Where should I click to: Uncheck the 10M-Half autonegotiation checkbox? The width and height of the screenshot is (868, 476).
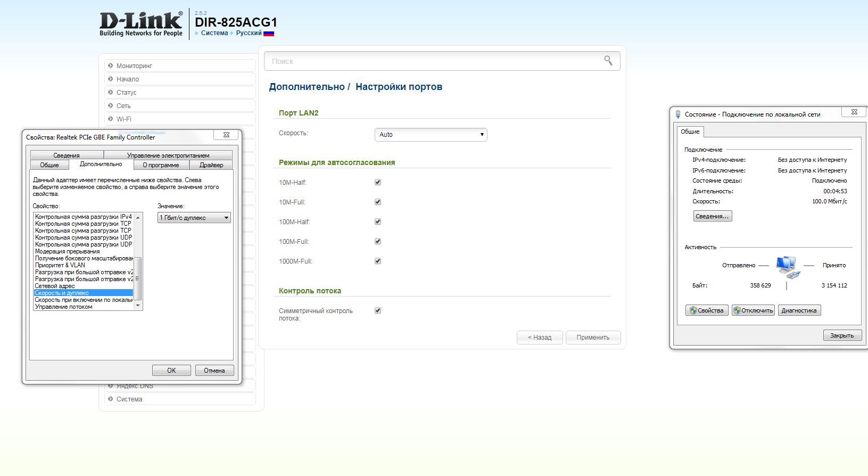378,182
